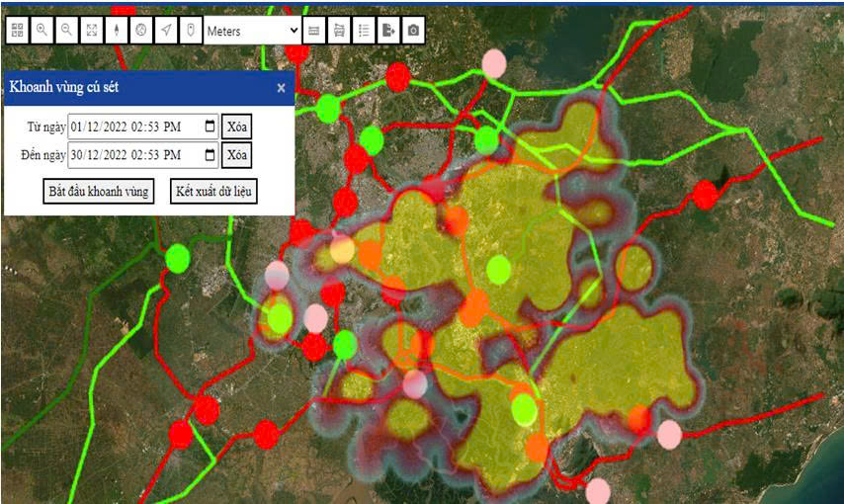
Task: Open calendar picker for Từ ngày
Action: pyautogui.click(x=210, y=126)
